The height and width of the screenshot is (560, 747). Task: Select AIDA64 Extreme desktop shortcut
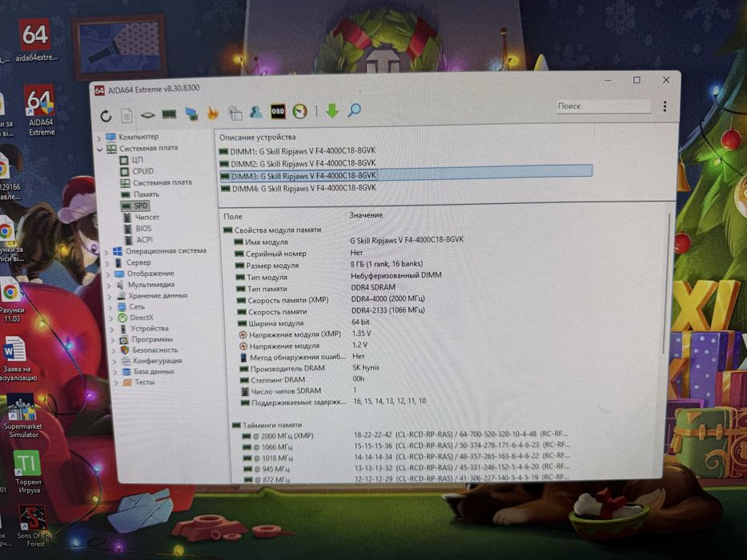(x=41, y=110)
